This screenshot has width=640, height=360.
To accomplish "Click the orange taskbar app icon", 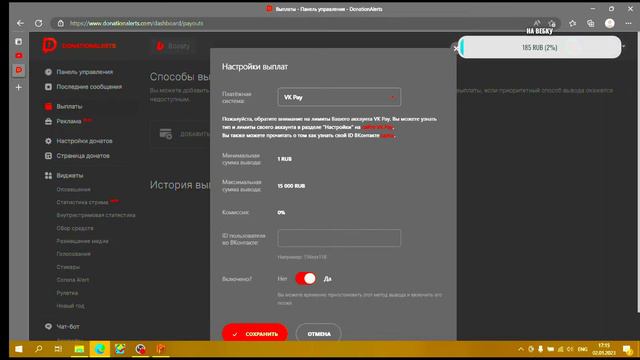I will (161, 349).
